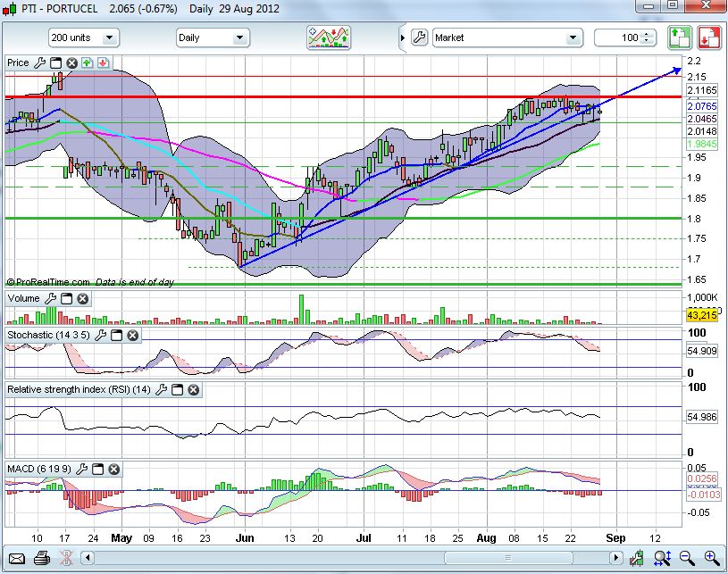Click the 1.9845 green price label
728x574 pixels.
pos(701,144)
